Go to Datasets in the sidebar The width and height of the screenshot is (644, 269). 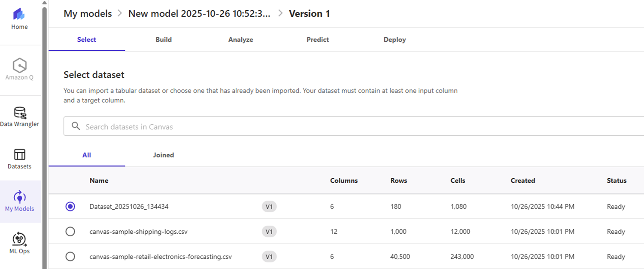(19, 155)
